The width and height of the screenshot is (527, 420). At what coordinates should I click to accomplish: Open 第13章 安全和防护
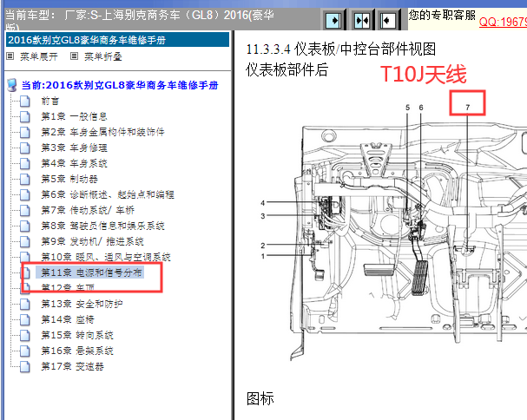point(82,304)
